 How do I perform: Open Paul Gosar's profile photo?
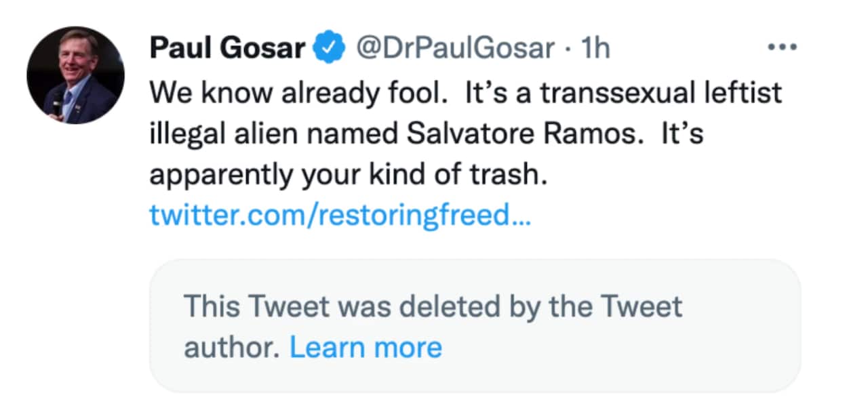pos(75,75)
